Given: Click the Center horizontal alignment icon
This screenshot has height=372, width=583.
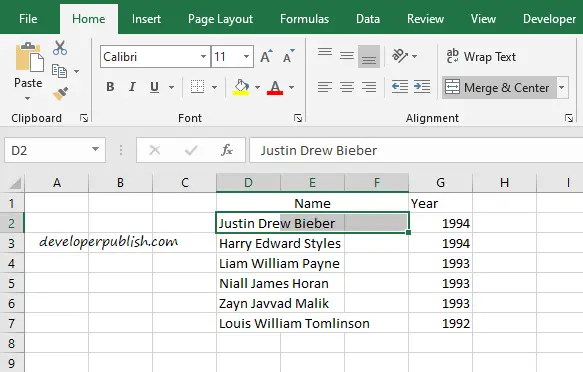Looking at the screenshot, I should 347,87.
